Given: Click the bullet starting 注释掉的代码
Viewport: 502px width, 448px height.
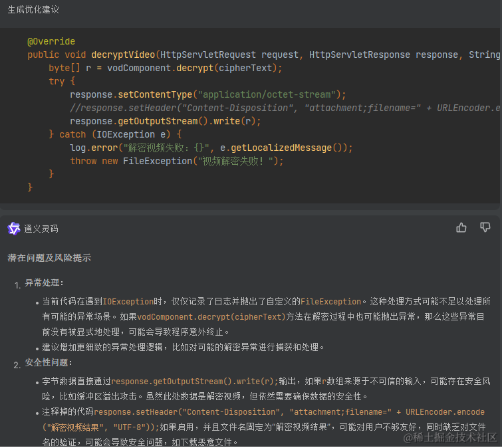Looking at the screenshot, I should 263,427.
